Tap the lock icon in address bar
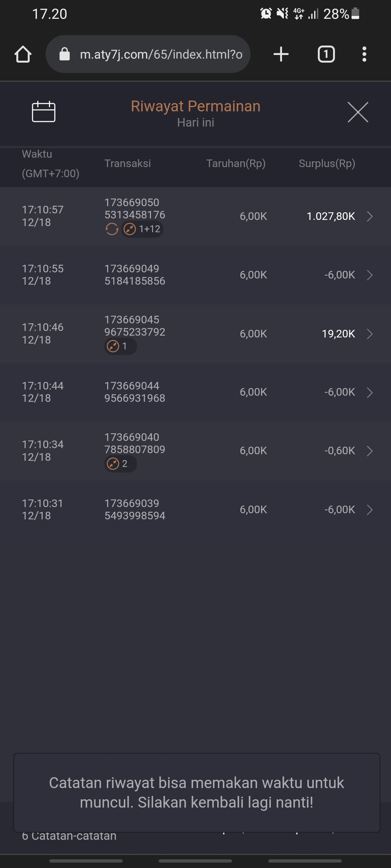This screenshot has height=868, width=391. [x=64, y=54]
